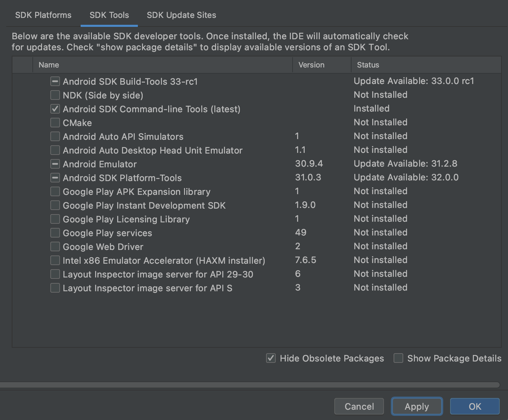Enable the CMake checkbox
The width and height of the screenshot is (508, 420).
coord(55,123)
